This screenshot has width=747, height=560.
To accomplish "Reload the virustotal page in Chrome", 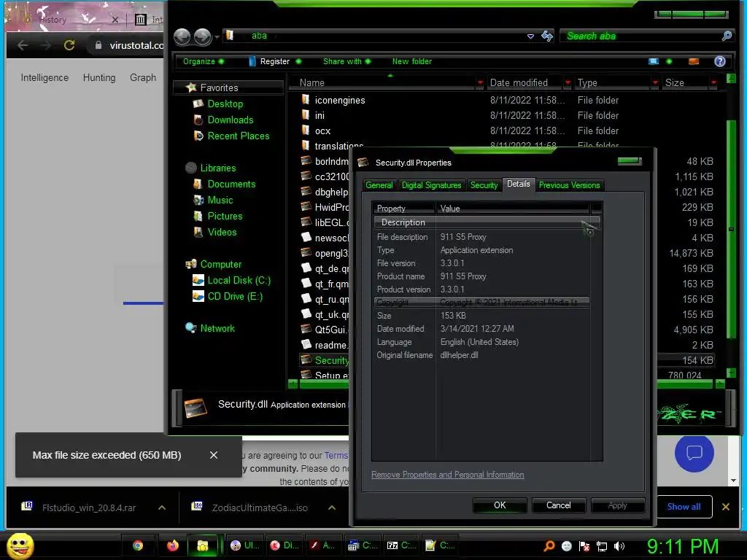I will (x=69, y=45).
